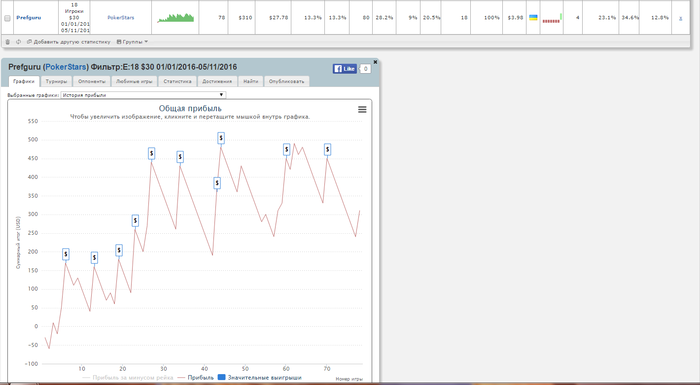Click the $ win marker near game 60
This screenshot has height=385, width=700.
click(x=287, y=150)
